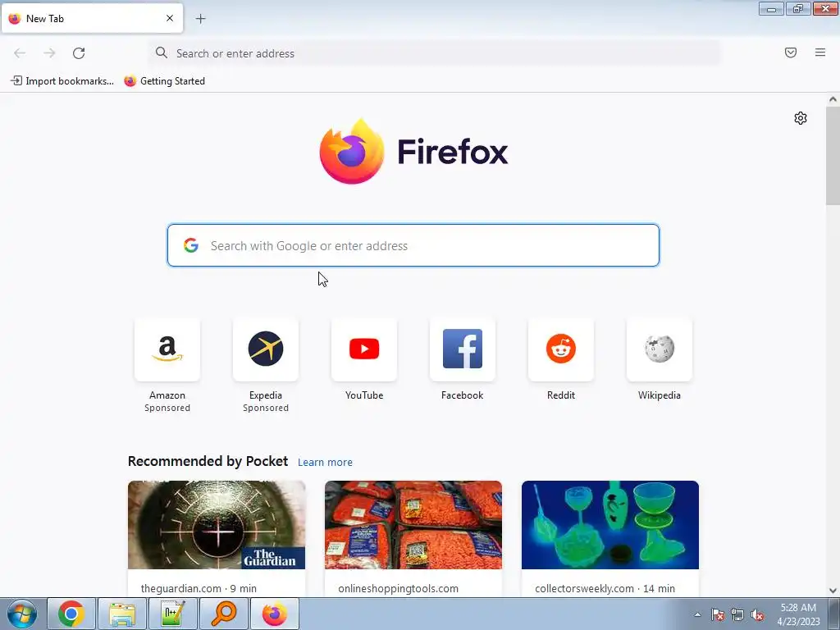Open the Firefox application menu
The image size is (840, 630).
(819, 52)
